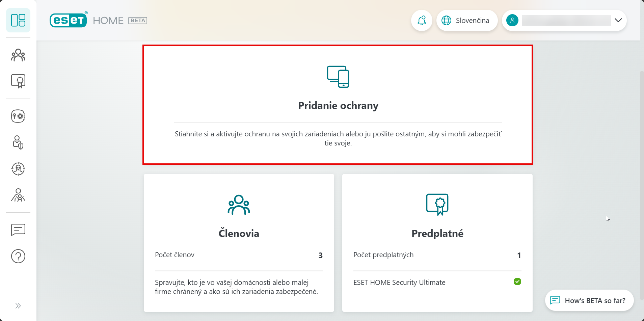Click the ESET HOME logo

click(x=69, y=20)
